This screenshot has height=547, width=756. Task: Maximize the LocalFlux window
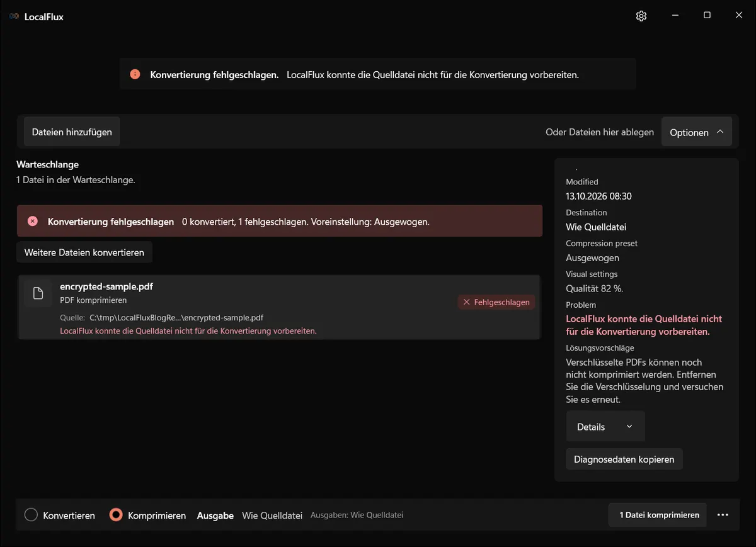[707, 16]
